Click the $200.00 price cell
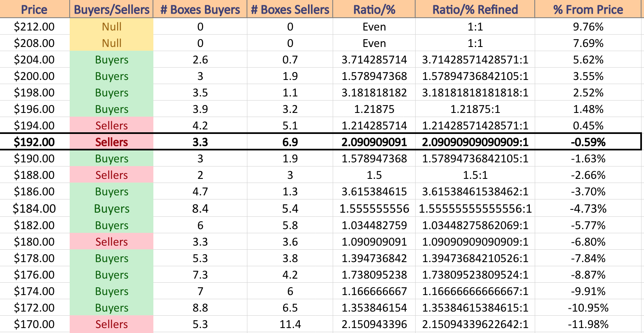The height and width of the screenshot is (333, 644). pos(35,76)
